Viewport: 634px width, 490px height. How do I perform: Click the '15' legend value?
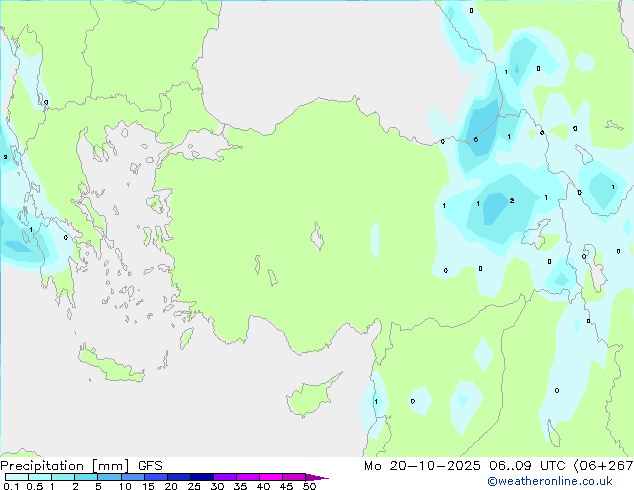148,486
